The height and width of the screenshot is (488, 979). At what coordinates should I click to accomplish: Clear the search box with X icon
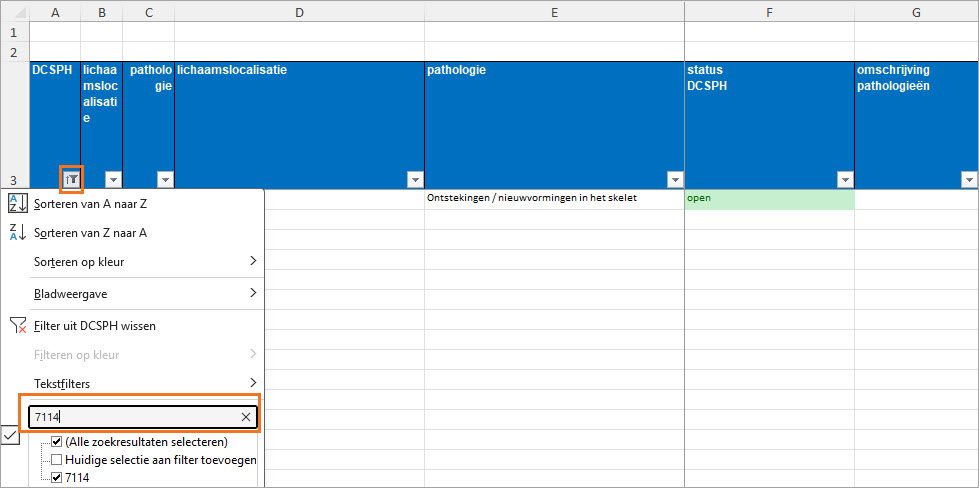(246, 417)
